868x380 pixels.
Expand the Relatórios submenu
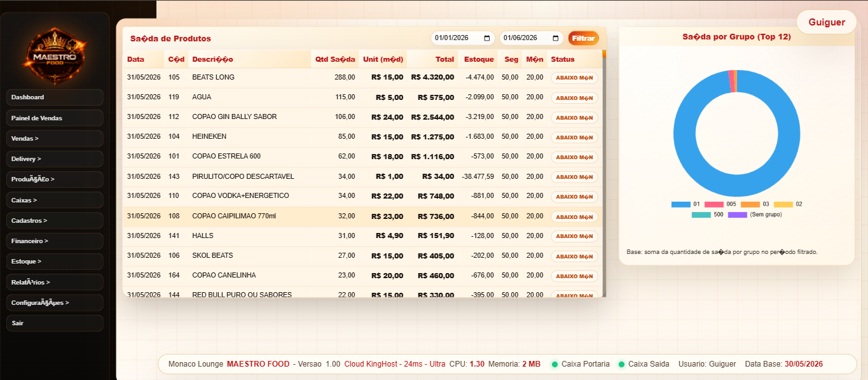55,282
